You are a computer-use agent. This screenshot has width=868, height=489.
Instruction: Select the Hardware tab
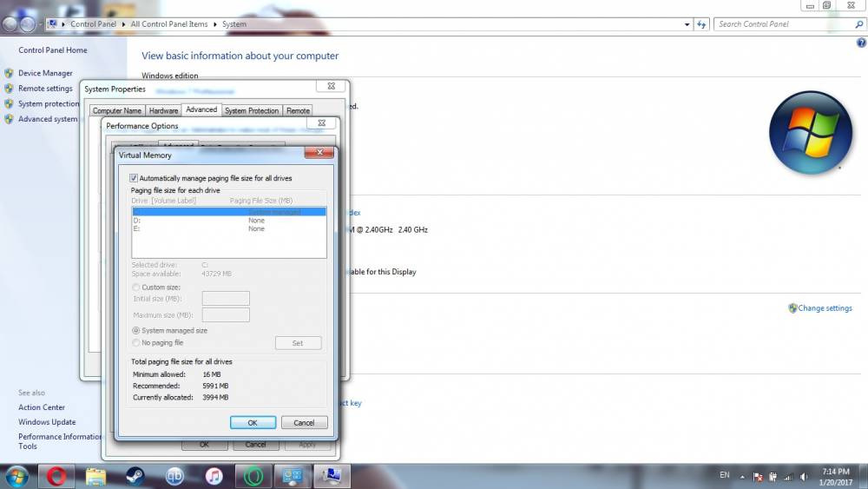point(163,111)
